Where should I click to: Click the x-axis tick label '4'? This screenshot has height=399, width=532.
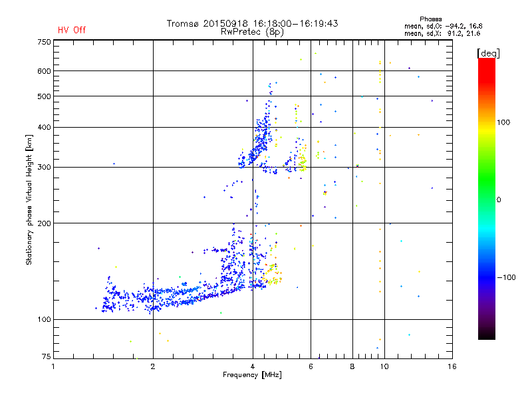click(253, 366)
